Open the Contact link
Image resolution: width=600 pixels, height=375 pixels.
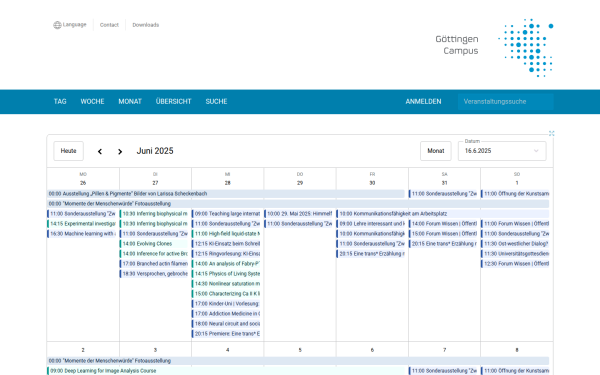point(109,25)
